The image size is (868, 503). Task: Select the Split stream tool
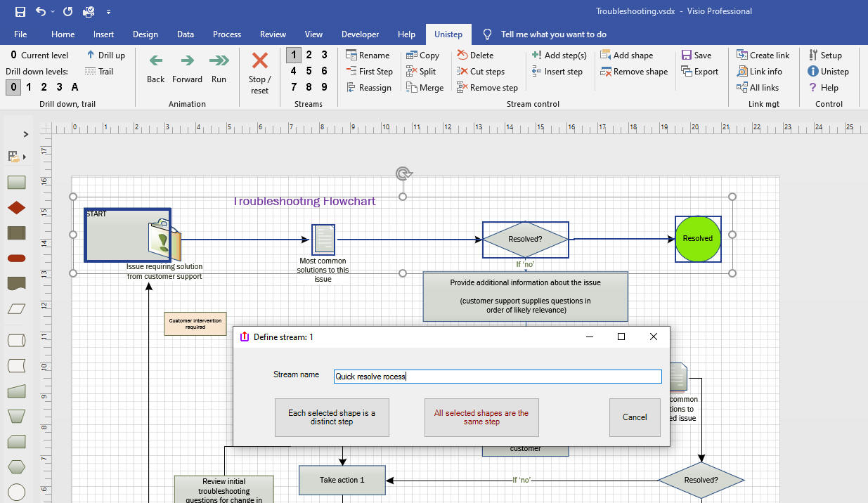(x=421, y=71)
